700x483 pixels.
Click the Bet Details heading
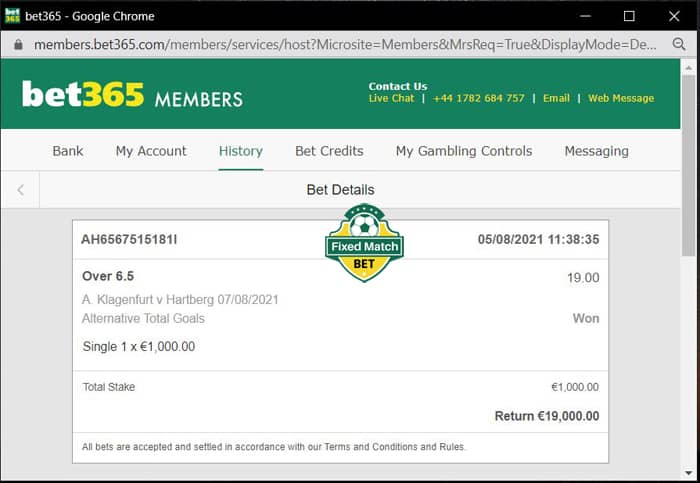tap(341, 190)
